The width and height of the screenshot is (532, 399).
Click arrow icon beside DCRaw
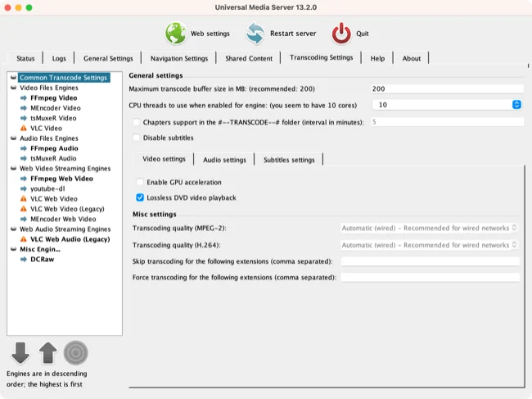pos(24,260)
